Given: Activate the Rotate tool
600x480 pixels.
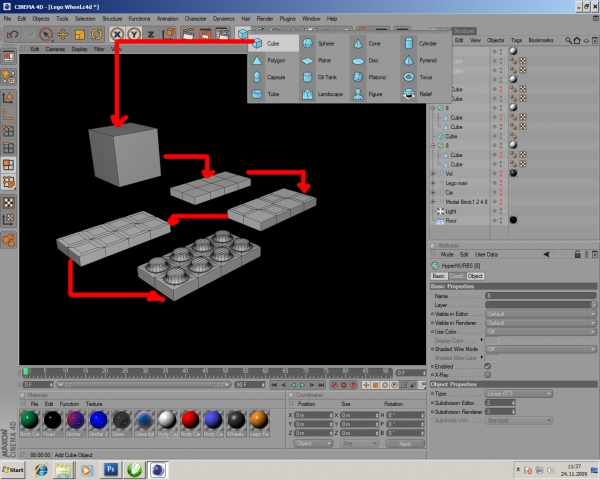Looking at the screenshot, I should pos(96,34).
